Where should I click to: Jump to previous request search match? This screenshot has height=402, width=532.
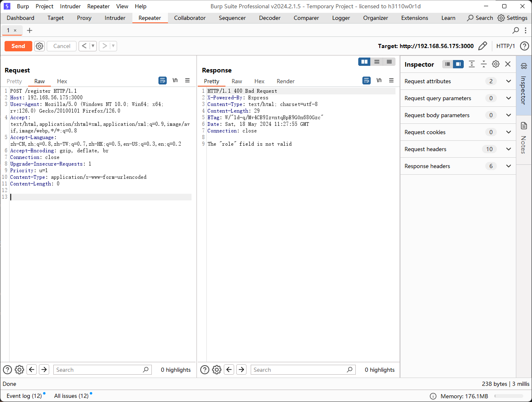(32, 370)
